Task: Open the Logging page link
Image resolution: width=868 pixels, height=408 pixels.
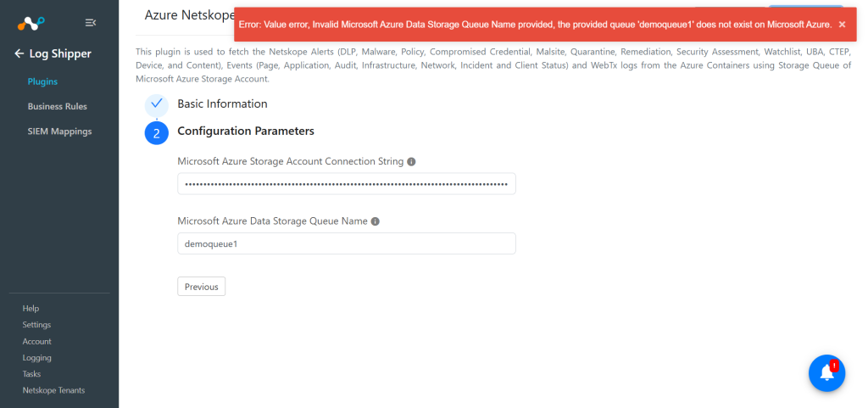Action: [x=37, y=358]
